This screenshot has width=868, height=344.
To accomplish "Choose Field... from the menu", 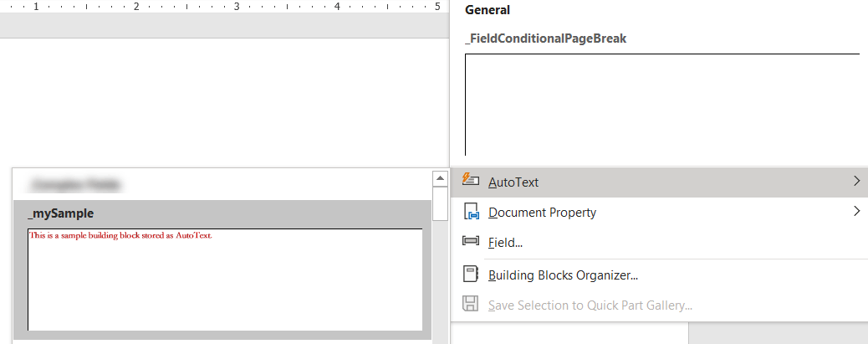I will [x=659, y=242].
